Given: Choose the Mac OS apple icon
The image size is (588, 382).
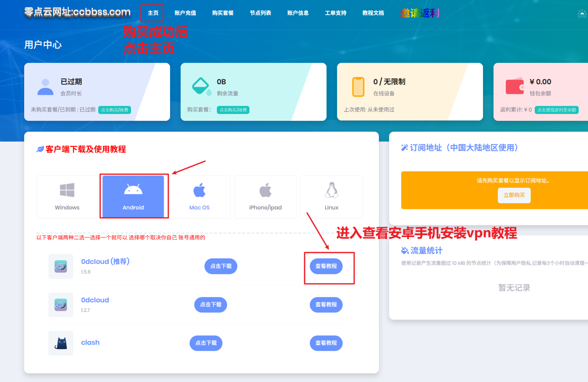Looking at the screenshot, I should [x=199, y=190].
